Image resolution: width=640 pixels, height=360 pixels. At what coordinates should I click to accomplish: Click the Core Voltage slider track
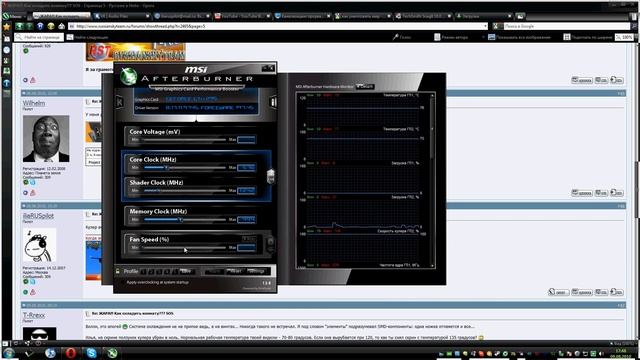pos(184,140)
